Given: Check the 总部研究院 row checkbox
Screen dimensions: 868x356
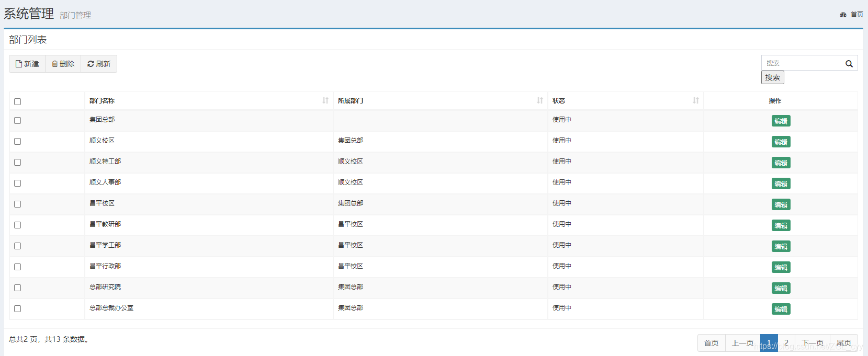Looking at the screenshot, I should pos(17,288).
